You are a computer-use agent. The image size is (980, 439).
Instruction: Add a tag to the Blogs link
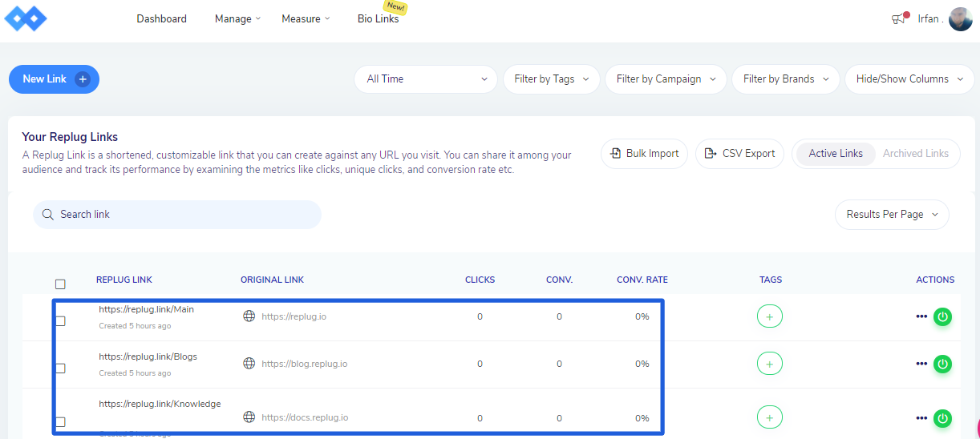coord(769,364)
